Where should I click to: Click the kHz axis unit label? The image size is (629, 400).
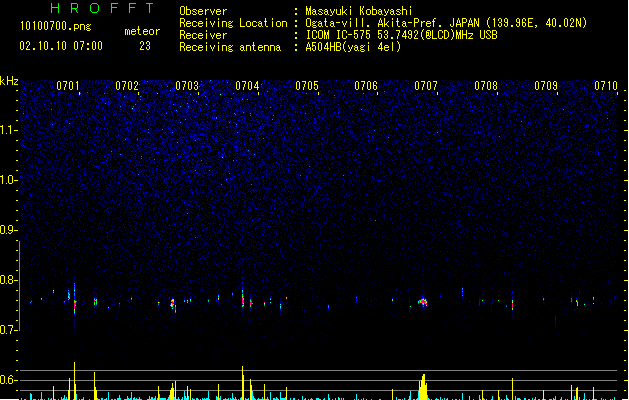pos(9,81)
